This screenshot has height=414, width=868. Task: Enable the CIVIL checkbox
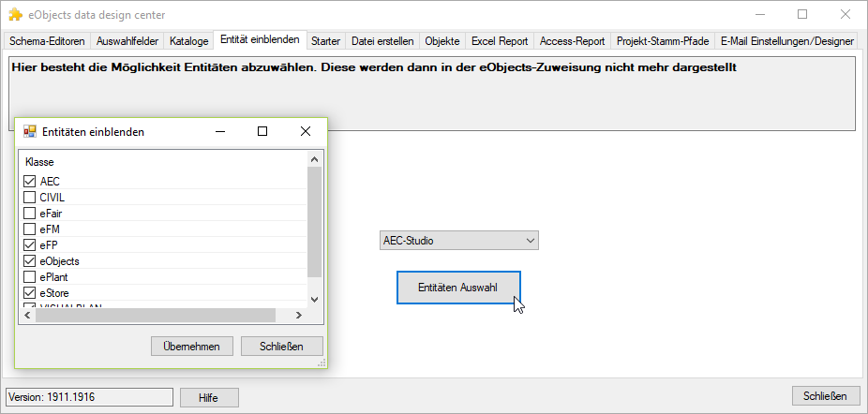(29, 197)
